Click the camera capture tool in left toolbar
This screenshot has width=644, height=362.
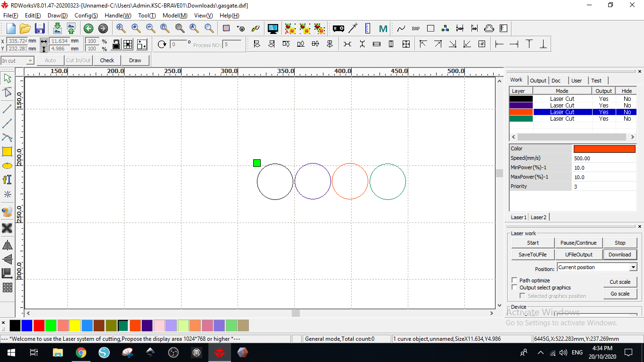pyautogui.click(x=7, y=212)
